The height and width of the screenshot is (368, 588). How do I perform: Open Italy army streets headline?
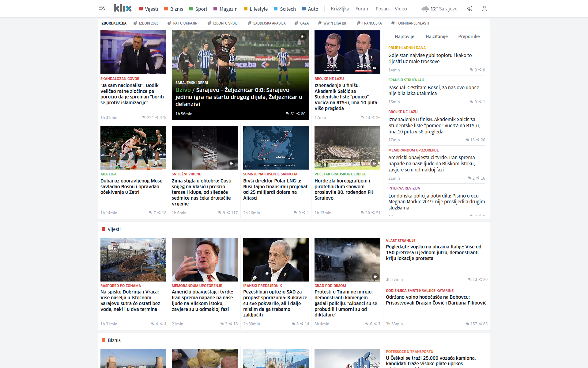tap(433, 252)
